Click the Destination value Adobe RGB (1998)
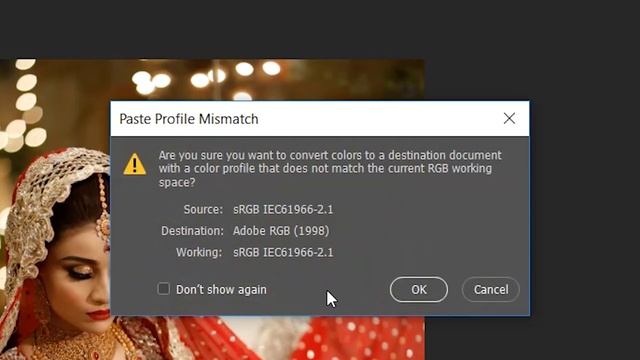Image resolution: width=640 pixels, height=360 pixels. [x=281, y=231]
